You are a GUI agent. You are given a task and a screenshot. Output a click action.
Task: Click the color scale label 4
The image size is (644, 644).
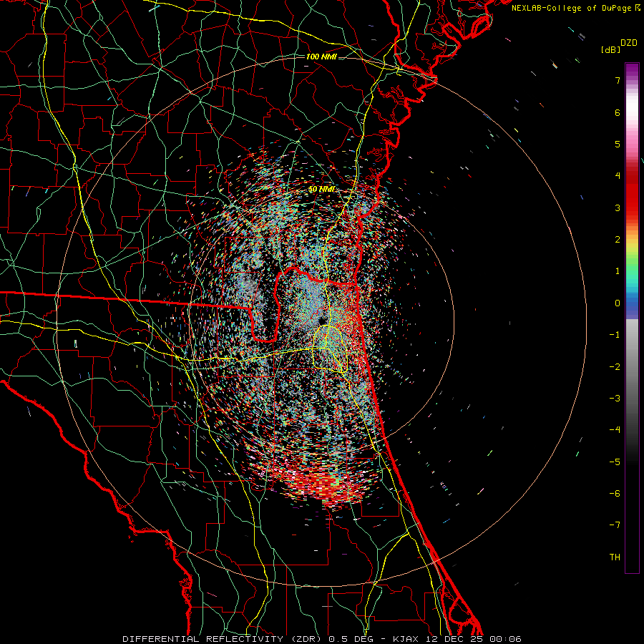618,176
